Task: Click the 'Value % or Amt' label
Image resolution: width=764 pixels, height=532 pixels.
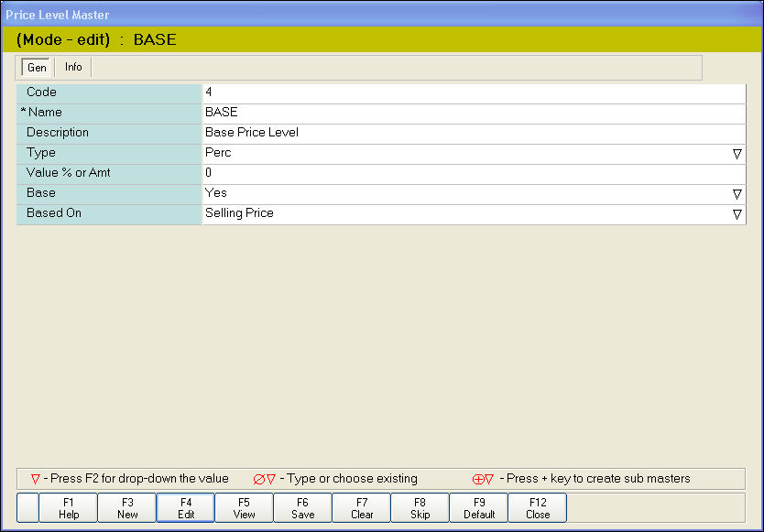Action: pyautogui.click(x=68, y=172)
